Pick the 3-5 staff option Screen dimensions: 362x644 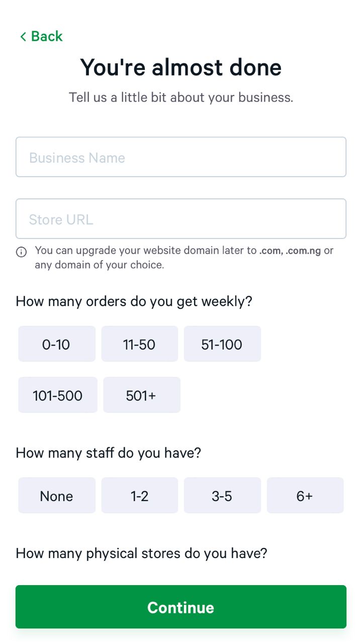click(222, 496)
